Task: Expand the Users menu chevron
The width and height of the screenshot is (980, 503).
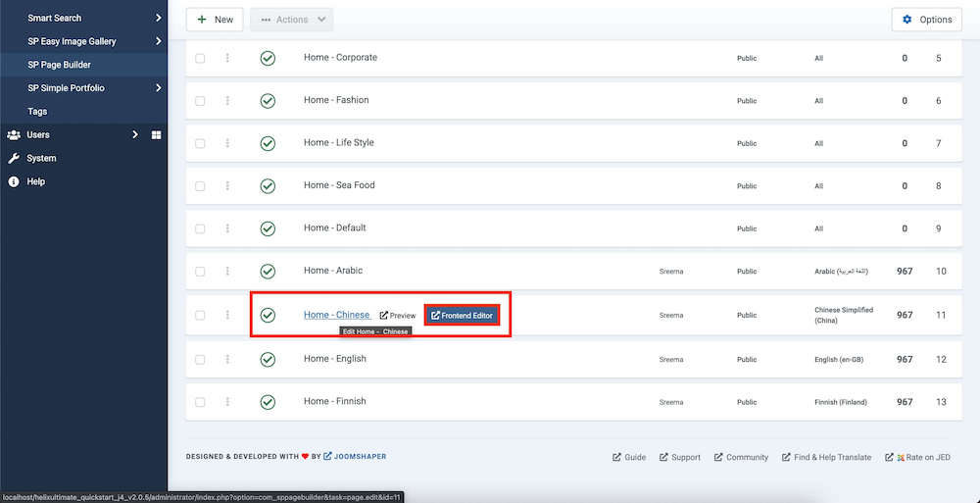Action: tap(135, 134)
